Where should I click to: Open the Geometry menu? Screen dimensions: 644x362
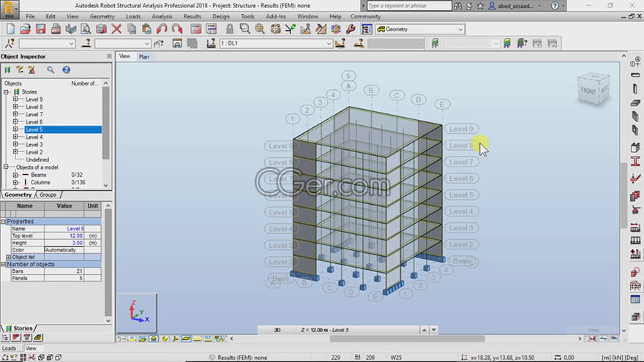(102, 16)
